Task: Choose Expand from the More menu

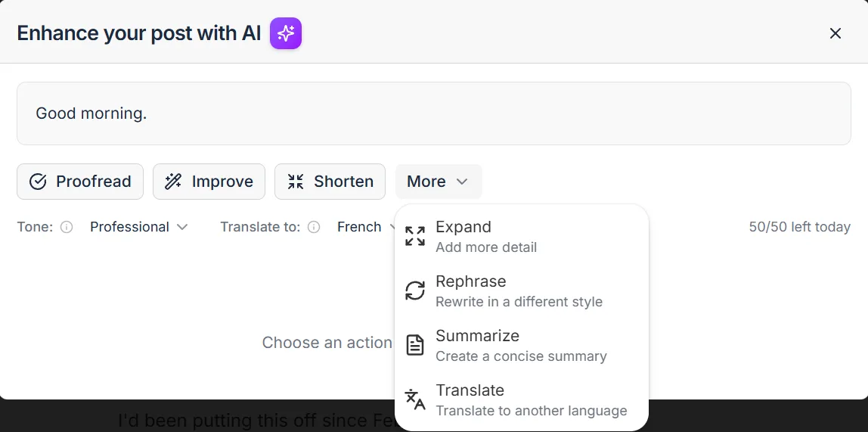Action: pyautogui.click(x=522, y=236)
